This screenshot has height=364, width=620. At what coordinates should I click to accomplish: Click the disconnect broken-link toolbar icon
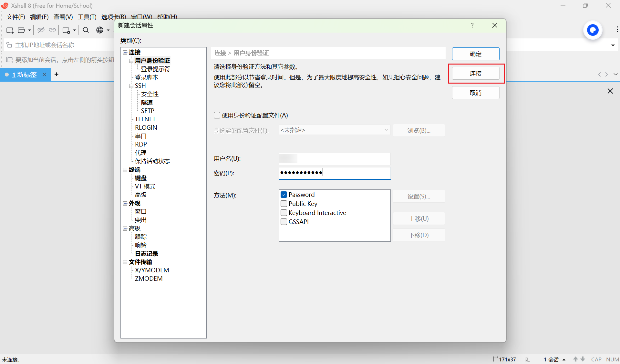tap(41, 30)
